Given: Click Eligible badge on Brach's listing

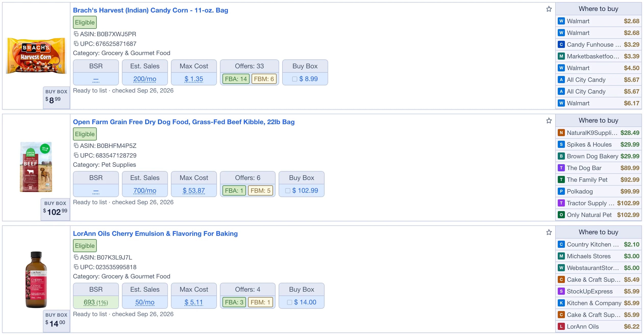Looking at the screenshot, I should [85, 22].
